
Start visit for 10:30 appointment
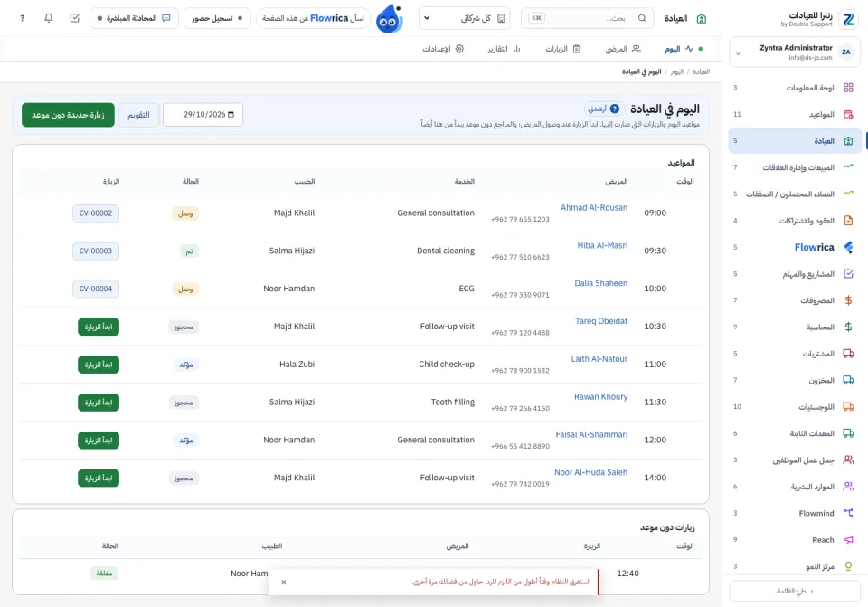click(x=99, y=327)
